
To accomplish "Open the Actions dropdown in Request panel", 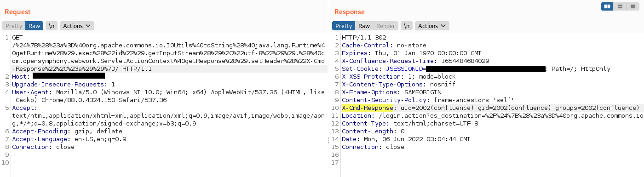I will [x=77, y=26].
